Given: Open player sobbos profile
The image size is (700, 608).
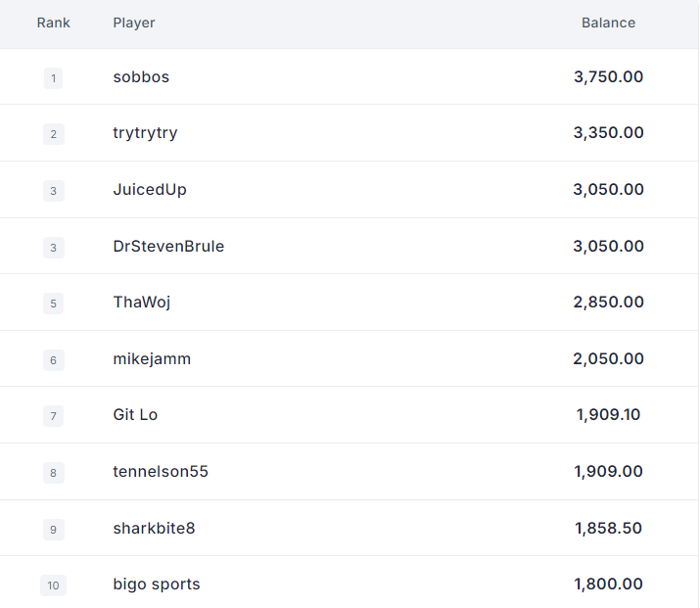Looking at the screenshot, I should pyautogui.click(x=141, y=76).
